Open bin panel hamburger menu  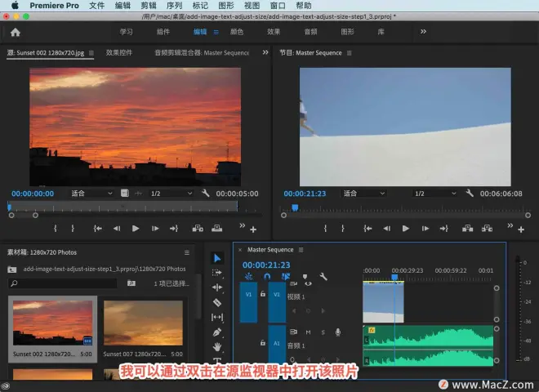[x=187, y=252]
